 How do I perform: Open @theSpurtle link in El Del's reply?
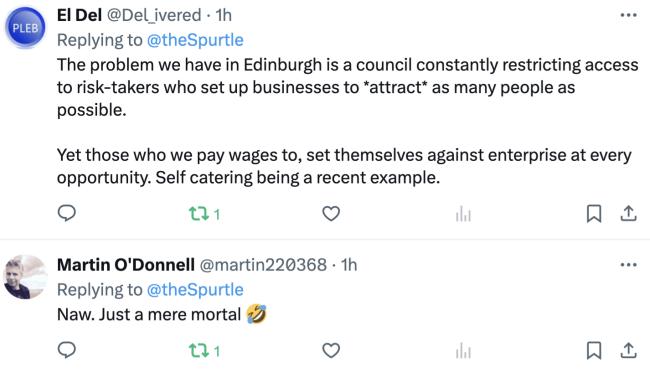(195, 40)
